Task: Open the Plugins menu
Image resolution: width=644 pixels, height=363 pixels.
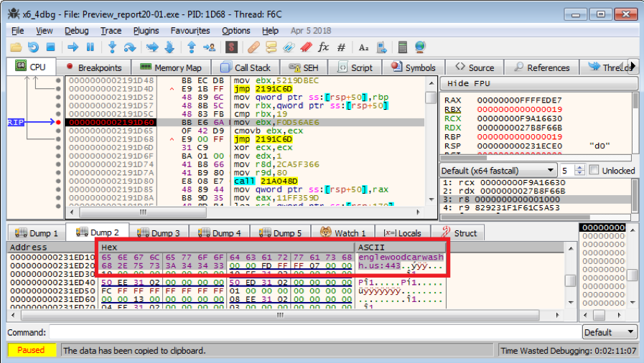Action: (146, 31)
